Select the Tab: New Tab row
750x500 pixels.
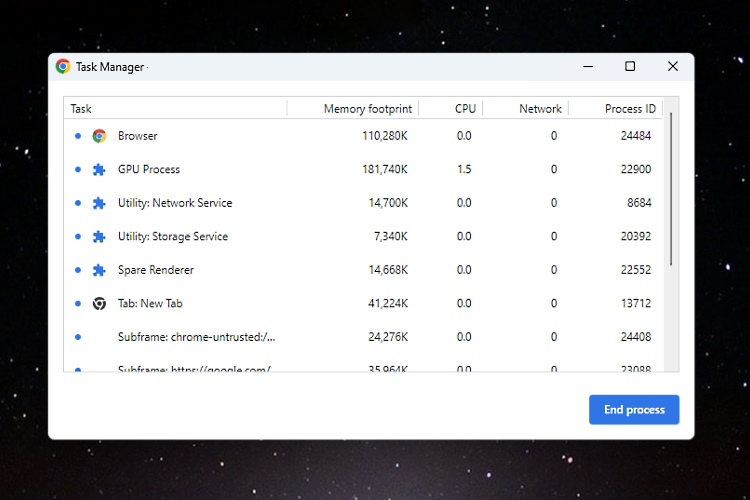(x=364, y=303)
